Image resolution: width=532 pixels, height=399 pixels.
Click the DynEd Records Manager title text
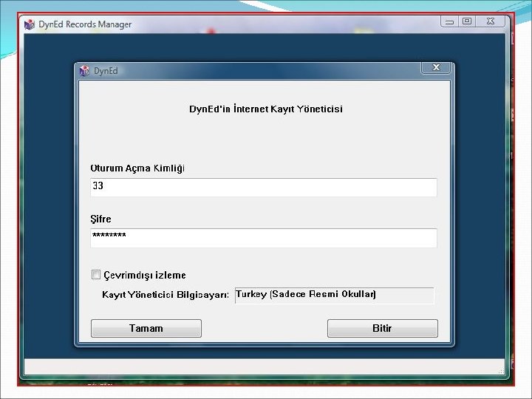(85, 24)
